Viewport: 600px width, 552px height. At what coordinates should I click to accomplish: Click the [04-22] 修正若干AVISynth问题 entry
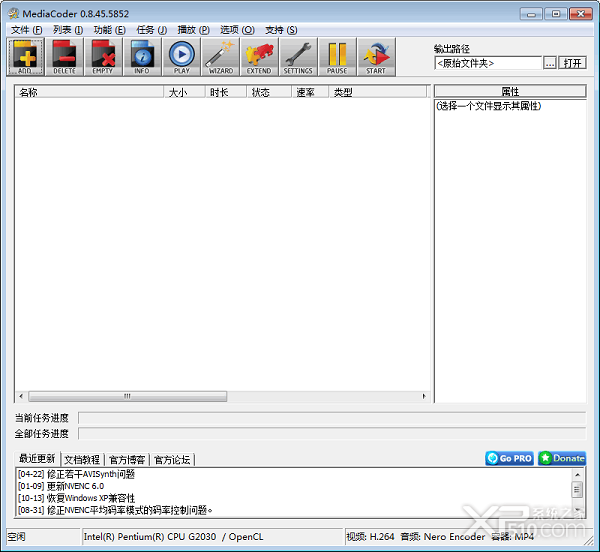77,474
